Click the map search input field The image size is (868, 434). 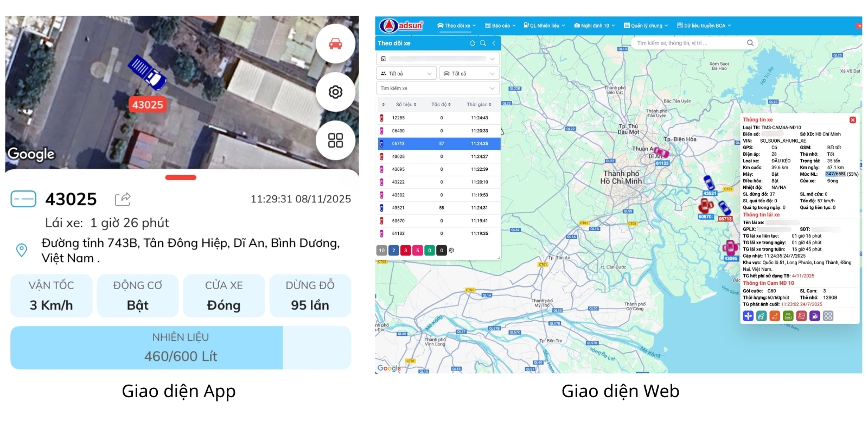click(689, 43)
